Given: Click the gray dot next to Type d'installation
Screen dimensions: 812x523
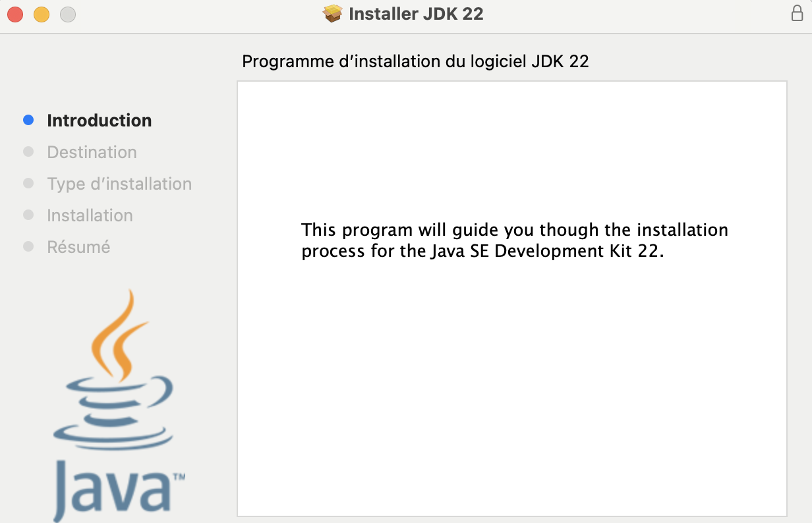Looking at the screenshot, I should point(28,182).
